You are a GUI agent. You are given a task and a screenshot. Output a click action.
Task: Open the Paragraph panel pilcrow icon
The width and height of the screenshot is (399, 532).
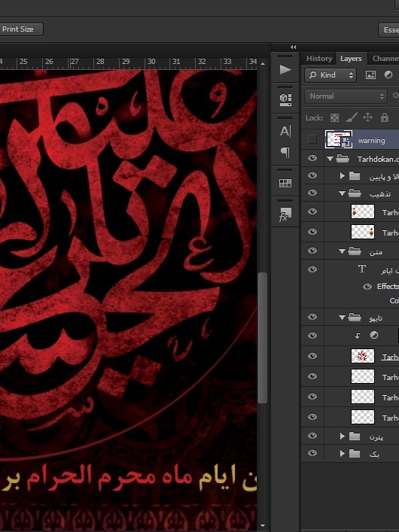point(285,152)
